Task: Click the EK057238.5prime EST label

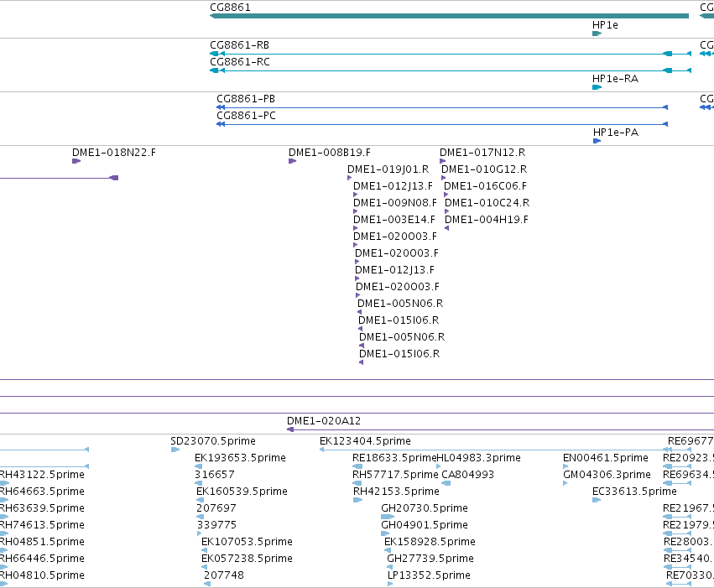Action: [247, 559]
